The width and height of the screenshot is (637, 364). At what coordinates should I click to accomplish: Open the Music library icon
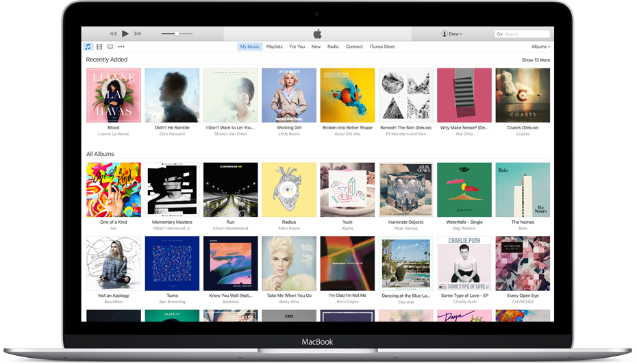click(x=88, y=47)
